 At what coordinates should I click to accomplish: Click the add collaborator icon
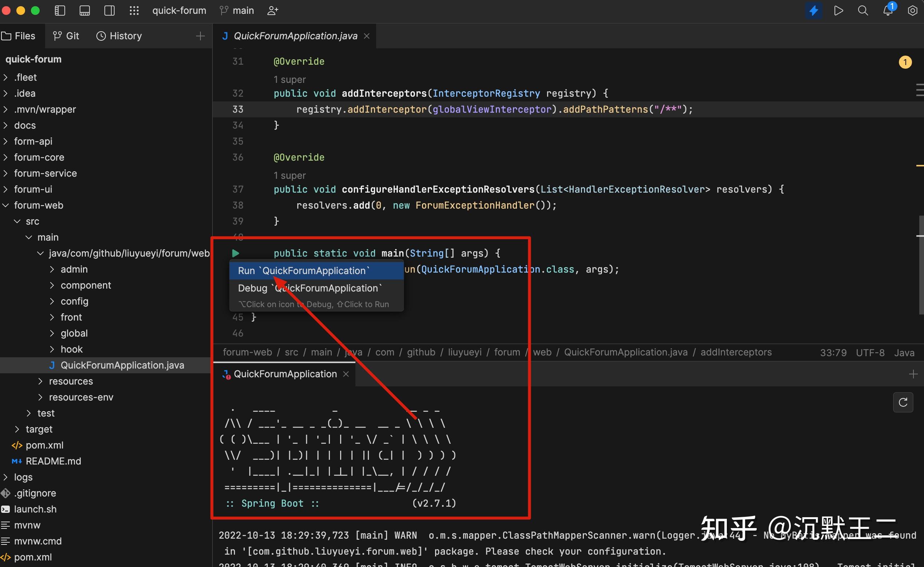[x=273, y=11]
